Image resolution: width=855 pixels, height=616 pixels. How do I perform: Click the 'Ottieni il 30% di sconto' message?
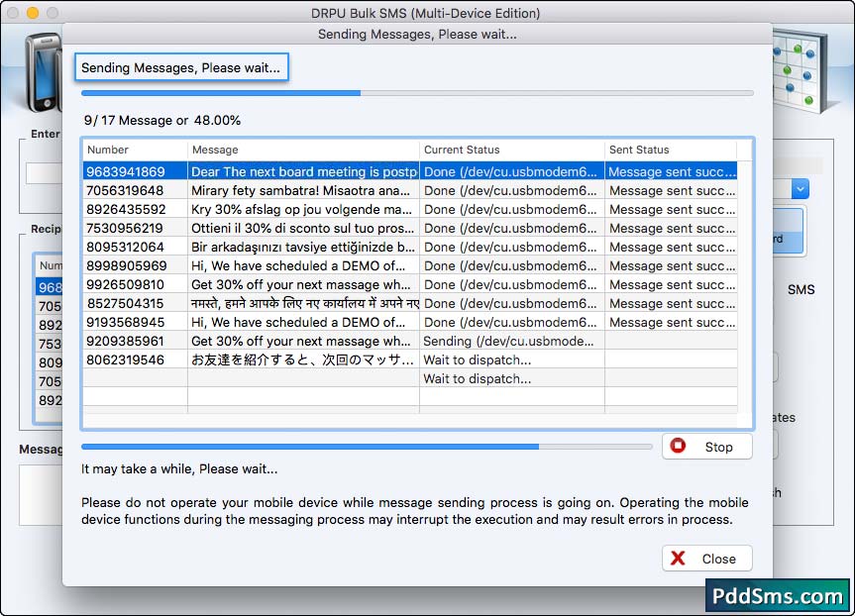304,229
